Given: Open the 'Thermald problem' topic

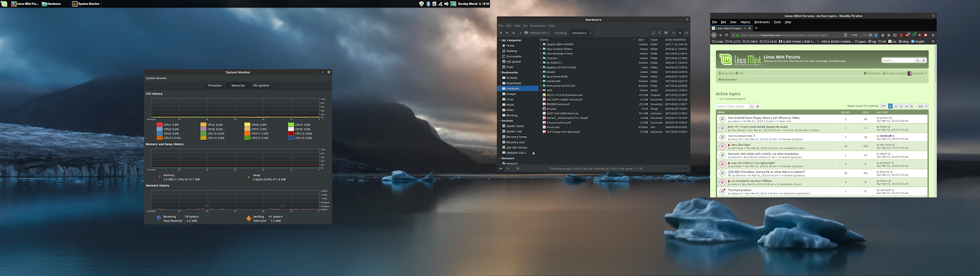Looking at the screenshot, I should [739, 190].
